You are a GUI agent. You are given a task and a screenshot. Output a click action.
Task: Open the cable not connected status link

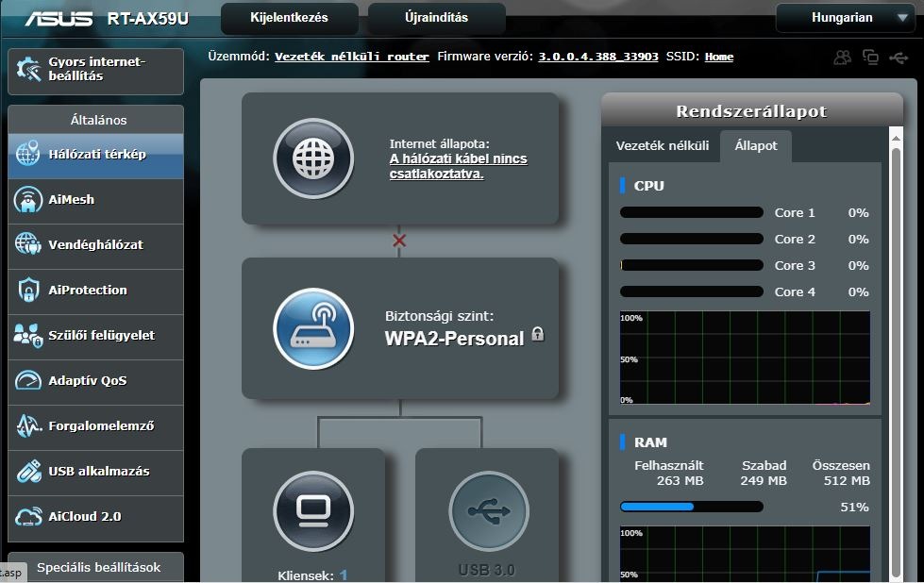(x=459, y=166)
